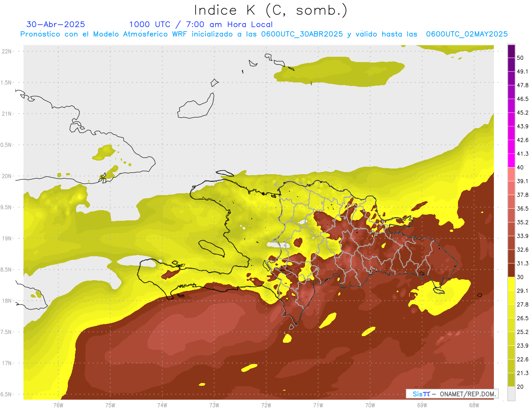Screen dimensions: 532x411
Task: Click the dark purple swatch above 50
Action: click(x=511, y=51)
